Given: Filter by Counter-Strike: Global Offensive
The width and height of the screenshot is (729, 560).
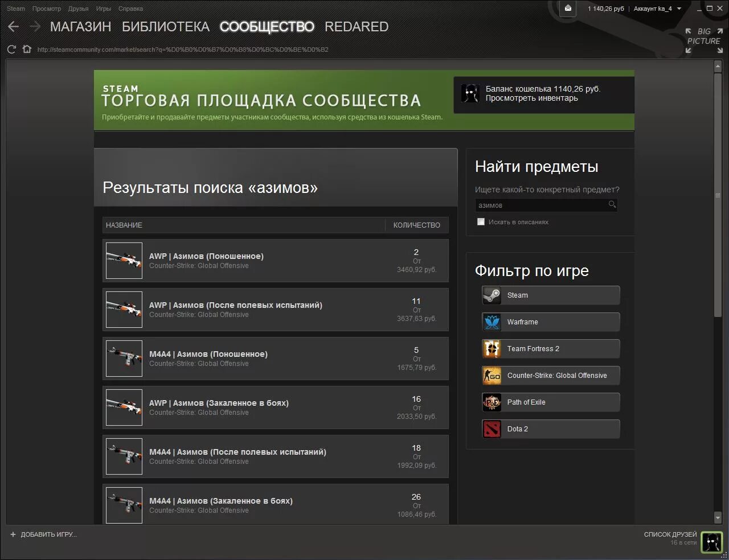Looking at the screenshot, I should pos(551,376).
